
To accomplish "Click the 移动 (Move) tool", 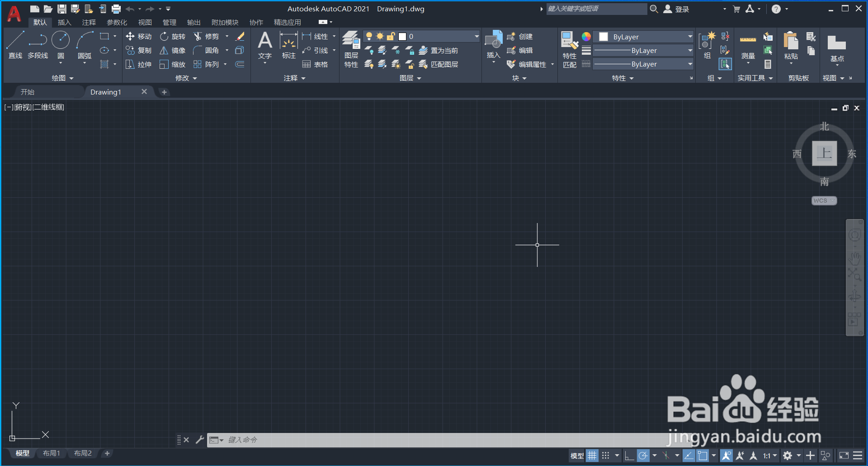I will point(139,36).
